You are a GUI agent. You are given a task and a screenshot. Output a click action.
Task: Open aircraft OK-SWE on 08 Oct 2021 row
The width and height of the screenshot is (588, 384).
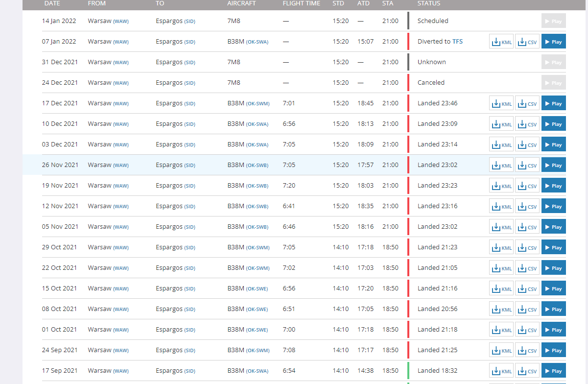click(x=257, y=310)
